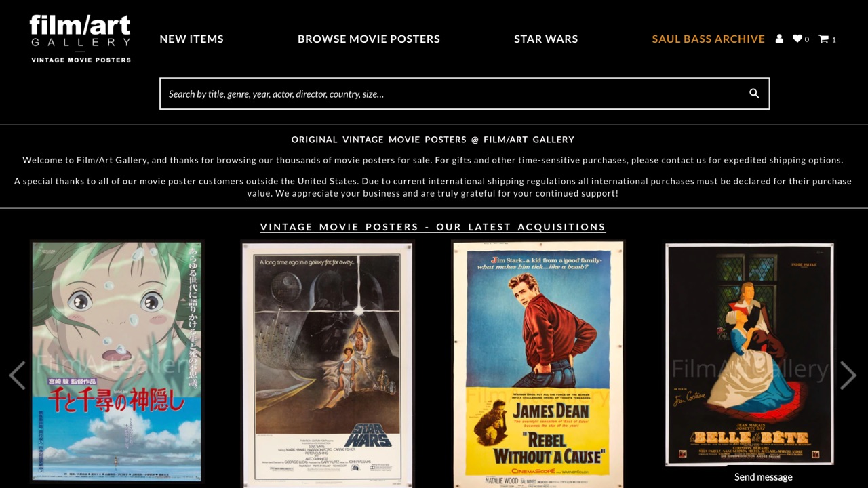Click the 'Original Vintage Movie Posters' heading
The width and height of the screenshot is (868, 488).
tap(433, 140)
